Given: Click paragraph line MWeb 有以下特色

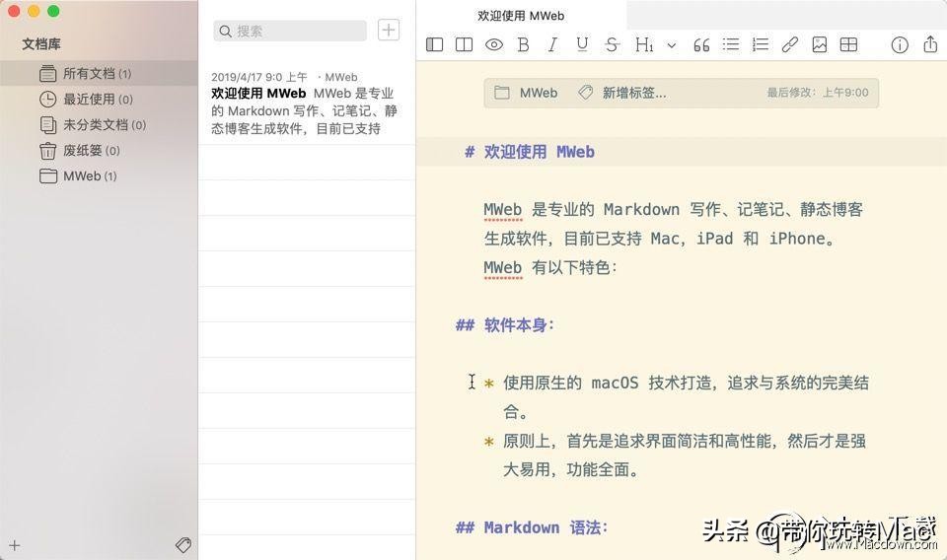Looking at the screenshot, I should [550, 267].
